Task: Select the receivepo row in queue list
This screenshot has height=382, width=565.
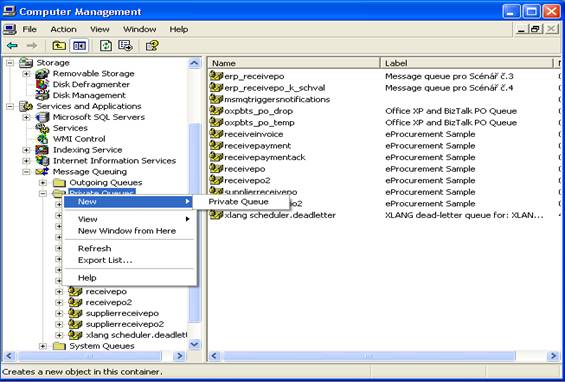Action: tap(245, 169)
